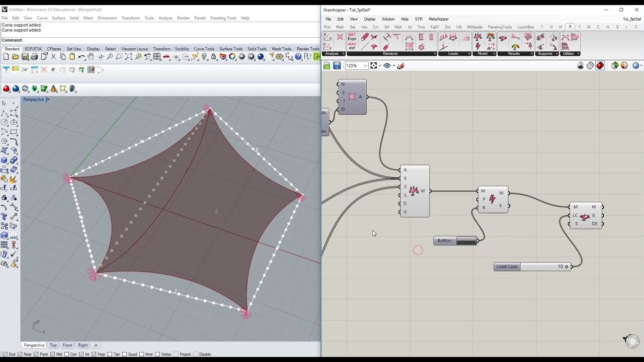Screen dimensions: 644x362
Task: Toggle the Perp osnap checkbox
Action: (95, 354)
